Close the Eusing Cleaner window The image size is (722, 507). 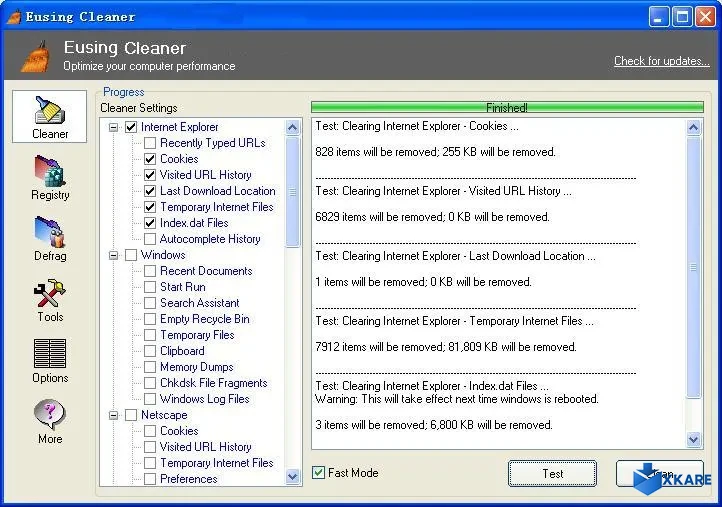coord(705,17)
